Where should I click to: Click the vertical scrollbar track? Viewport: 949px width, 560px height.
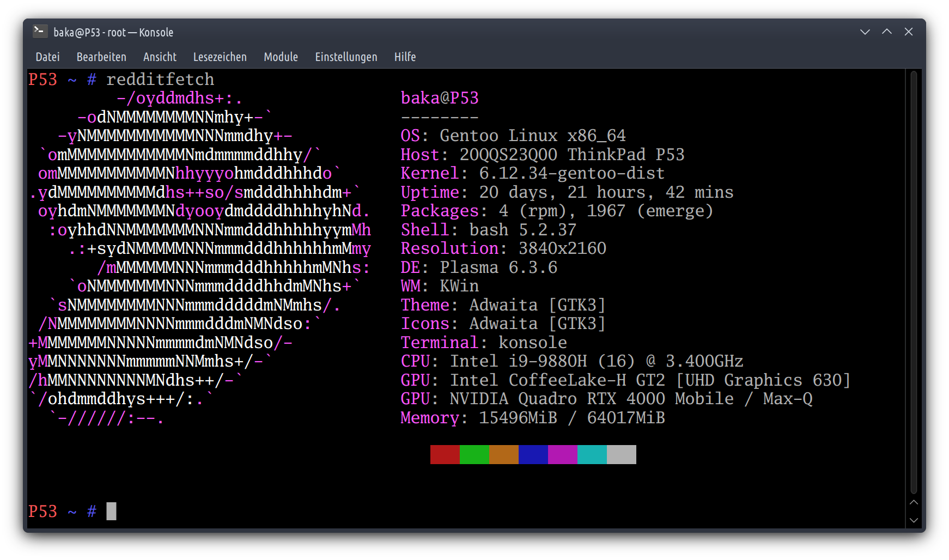pos(914,282)
